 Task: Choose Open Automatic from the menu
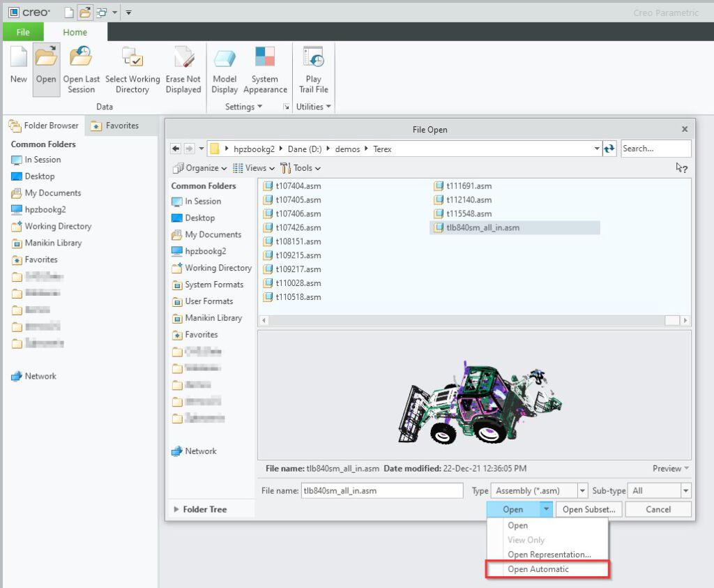[548, 569]
